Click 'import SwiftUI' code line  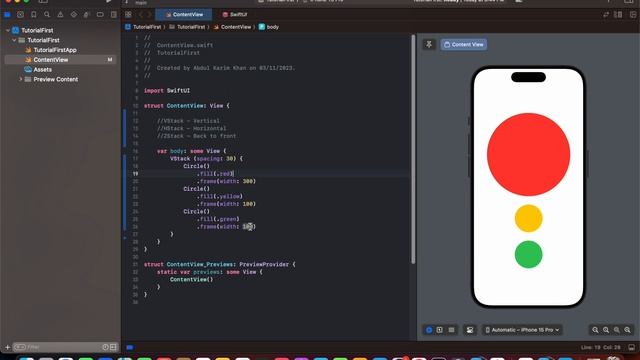coord(167,91)
